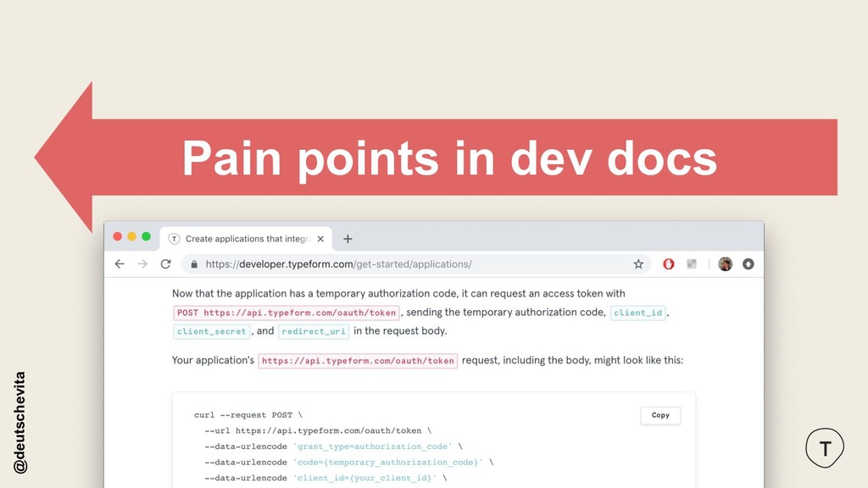868x488 pixels.
Task: Click the client_id={your_client_id} line
Action: coord(325,478)
